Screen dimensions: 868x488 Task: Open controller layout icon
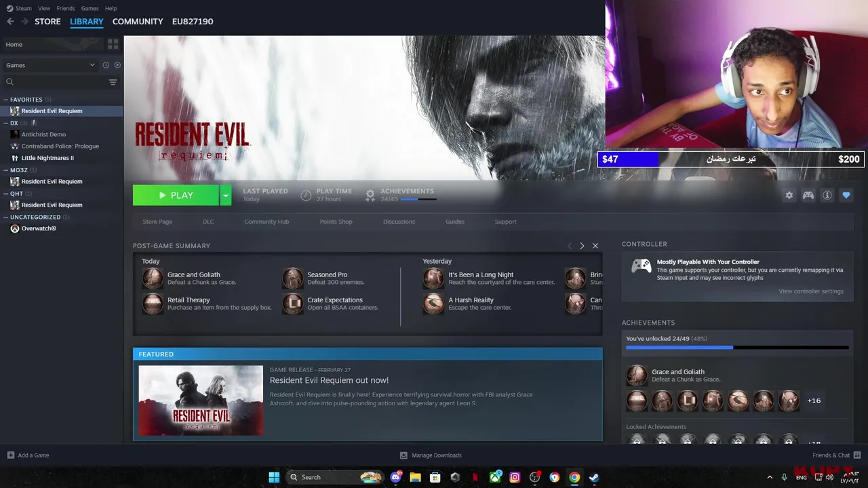pos(808,195)
